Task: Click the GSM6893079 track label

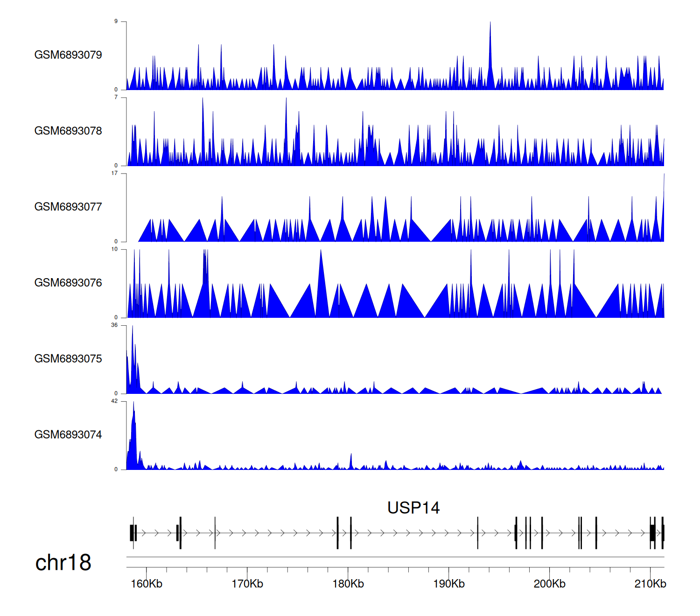Action: pos(68,55)
